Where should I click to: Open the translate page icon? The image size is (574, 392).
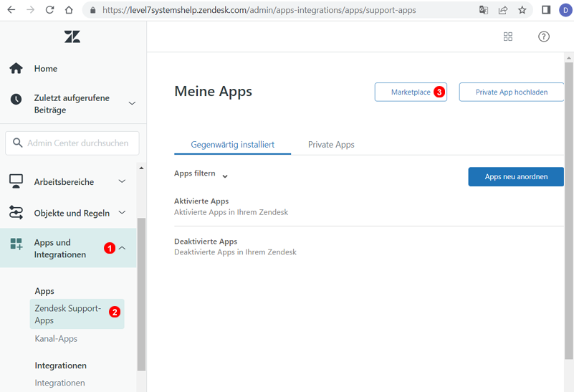(x=484, y=10)
